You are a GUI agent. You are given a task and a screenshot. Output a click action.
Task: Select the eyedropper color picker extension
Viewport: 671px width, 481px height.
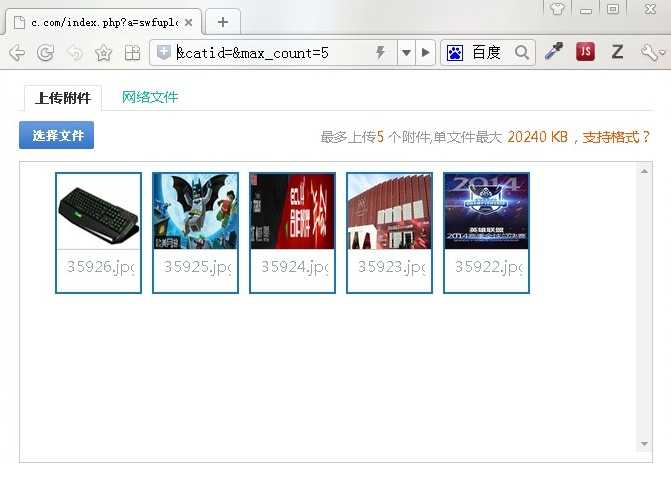click(x=554, y=51)
